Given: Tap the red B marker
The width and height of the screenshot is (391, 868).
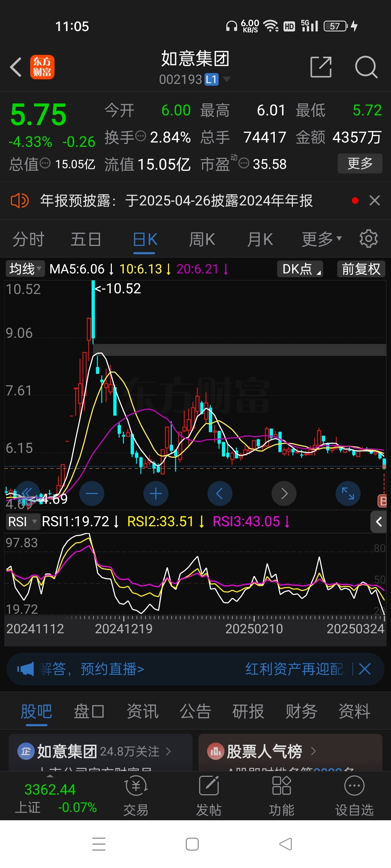Looking at the screenshot, I should click(382, 501).
